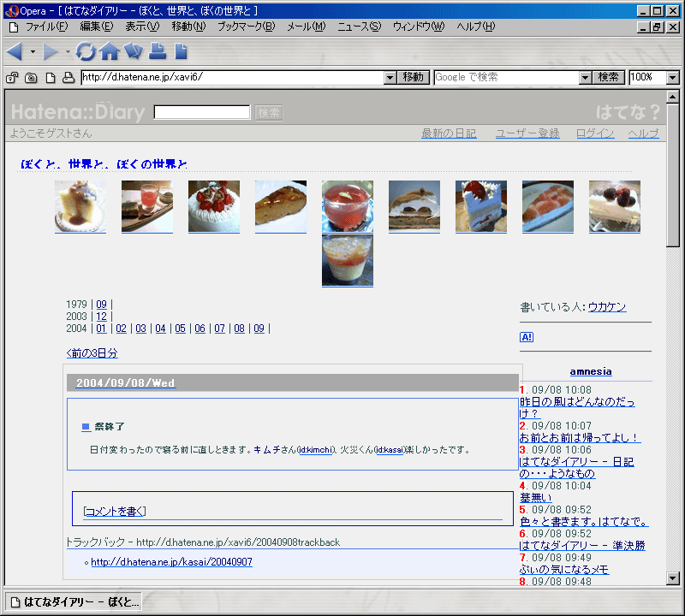Click the 検索 button next to Google field
This screenshot has width=685, height=616.
click(609, 77)
